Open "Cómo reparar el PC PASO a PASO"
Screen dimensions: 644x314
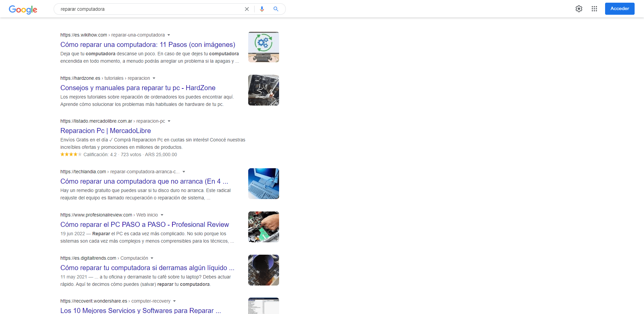tap(145, 225)
